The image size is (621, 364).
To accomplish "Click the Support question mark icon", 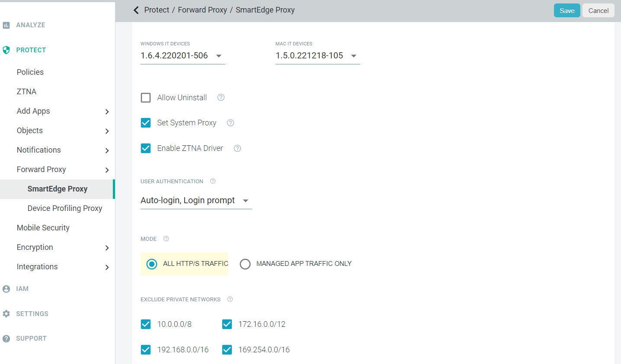I will [6, 338].
